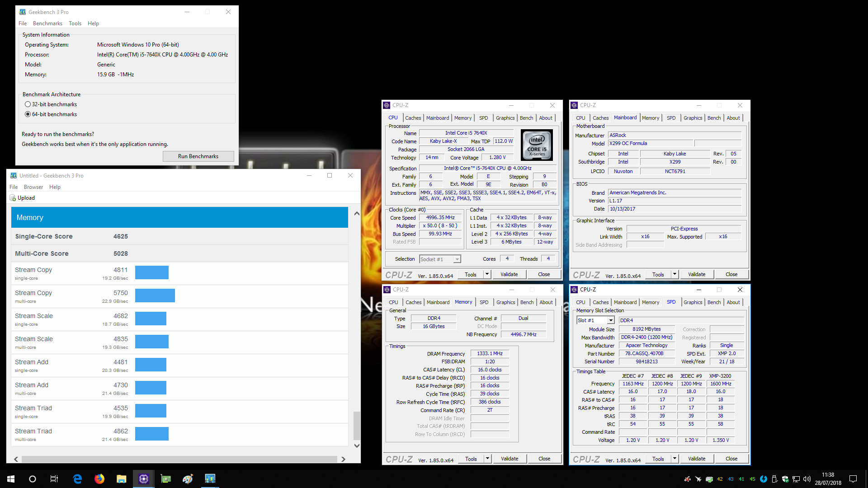868x488 pixels.
Task: Click the vertical scrollbar thumb in Geekbench results
Action: tap(357, 425)
